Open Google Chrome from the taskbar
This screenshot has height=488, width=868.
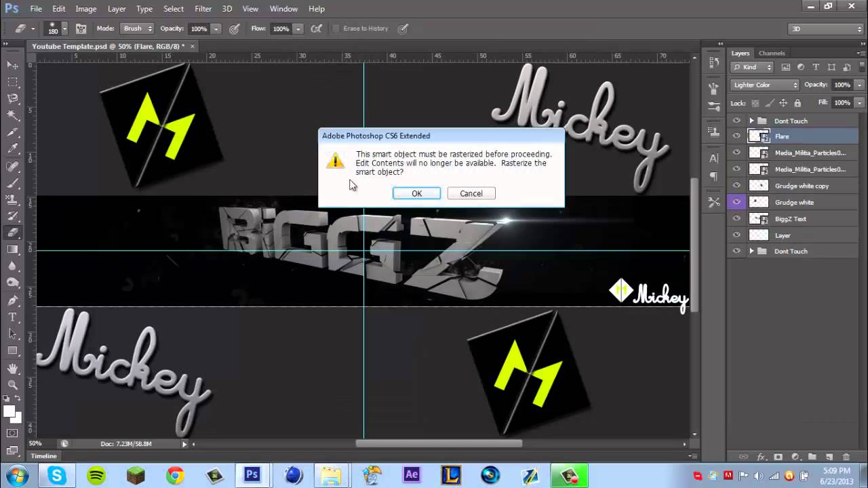click(175, 475)
